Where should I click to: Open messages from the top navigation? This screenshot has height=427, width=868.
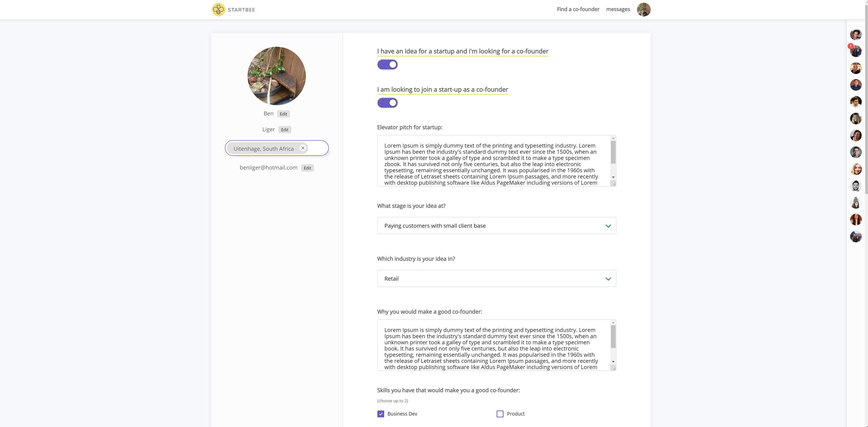[618, 9]
